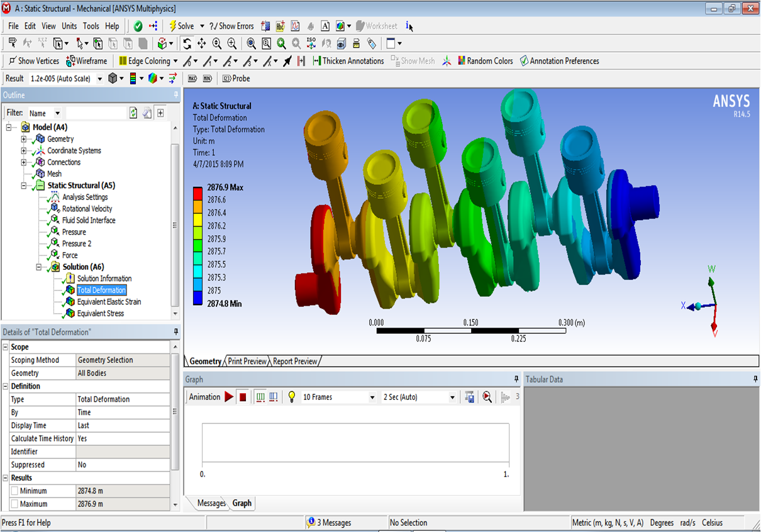Open the Edit menu
The image size is (761, 532).
[30, 26]
